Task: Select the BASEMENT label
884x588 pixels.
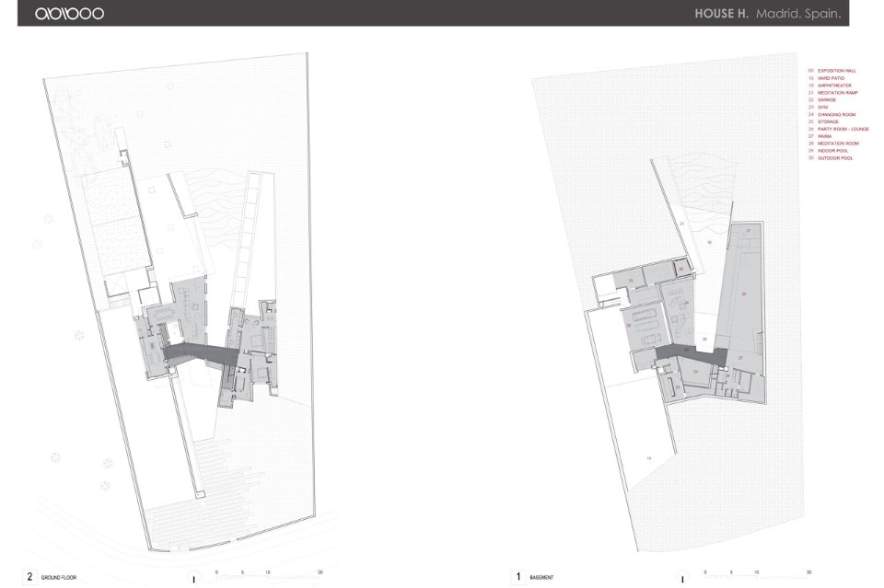Action: coord(541,578)
